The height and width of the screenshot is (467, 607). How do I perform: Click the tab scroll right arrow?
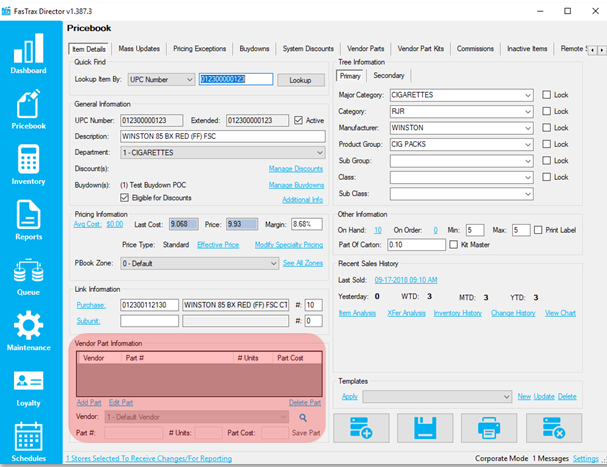click(x=601, y=50)
